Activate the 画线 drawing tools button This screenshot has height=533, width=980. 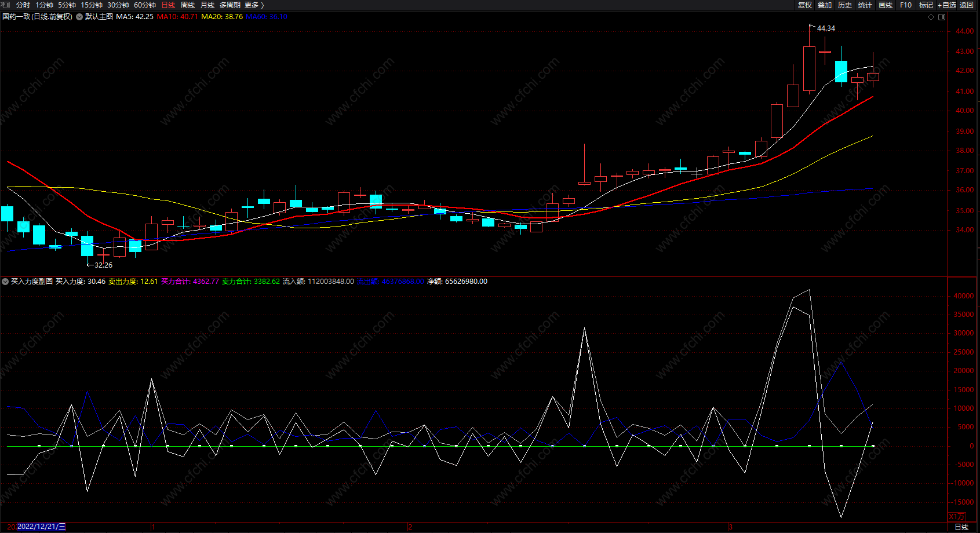coord(886,5)
